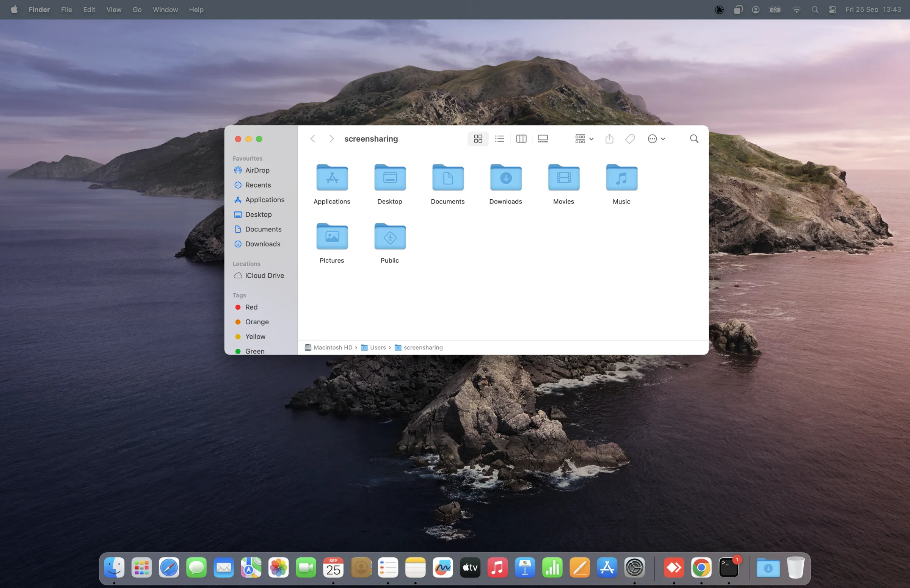
Task: Select the Public folder icon
Action: [390, 236]
